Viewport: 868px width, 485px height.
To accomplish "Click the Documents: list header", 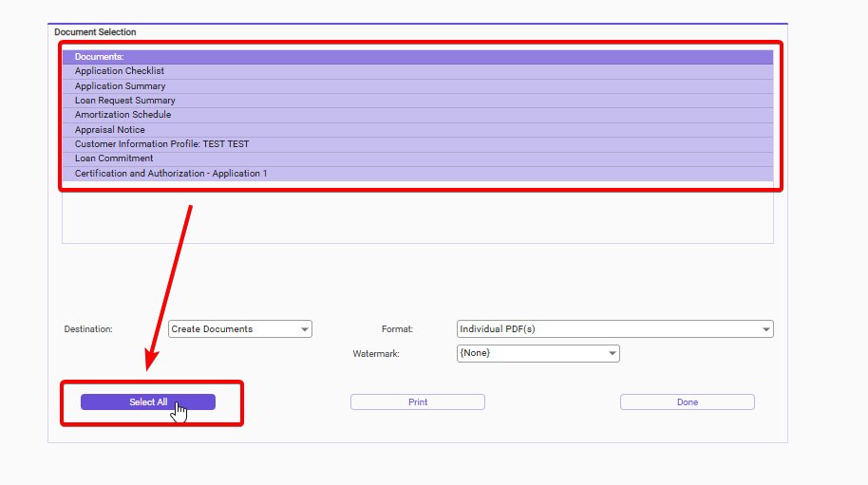I will tap(100, 57).
